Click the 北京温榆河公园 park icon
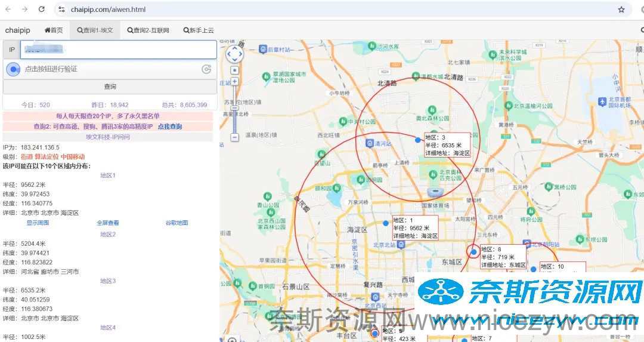 [509, 106]
